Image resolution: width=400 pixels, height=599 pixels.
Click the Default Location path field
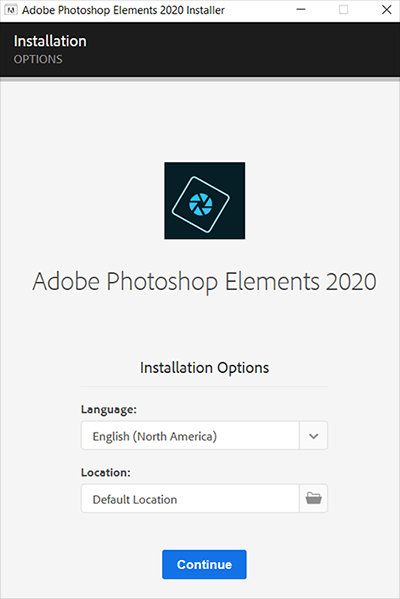190,499
